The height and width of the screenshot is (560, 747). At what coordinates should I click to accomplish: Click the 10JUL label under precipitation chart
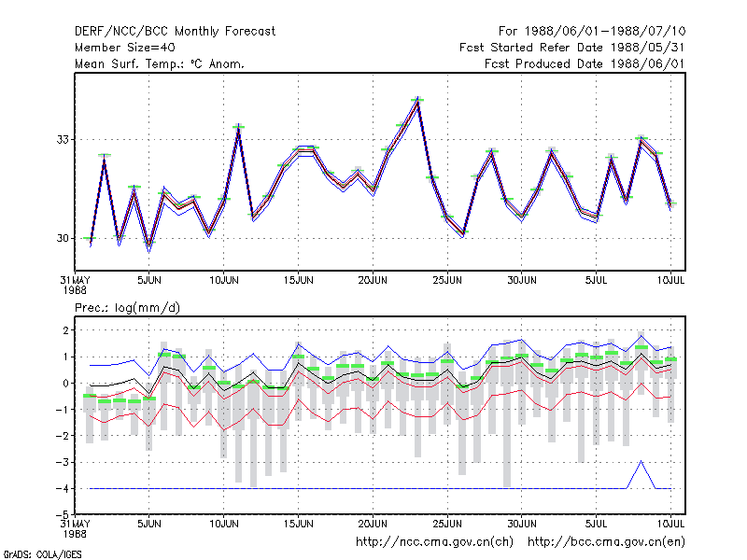(x=670, y=524)
